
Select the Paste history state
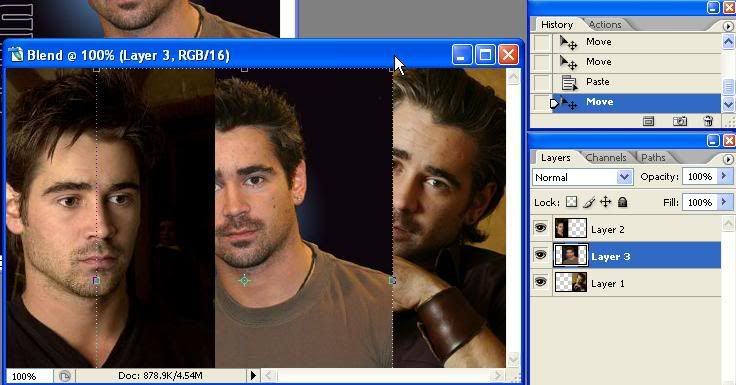point(636,82)
